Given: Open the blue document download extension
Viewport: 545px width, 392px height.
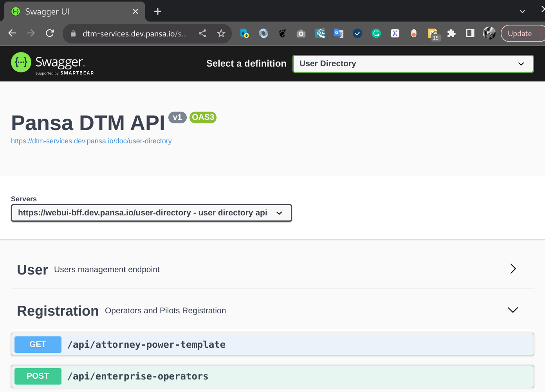Looking at the screenshot, I should (x=245, y=33).
